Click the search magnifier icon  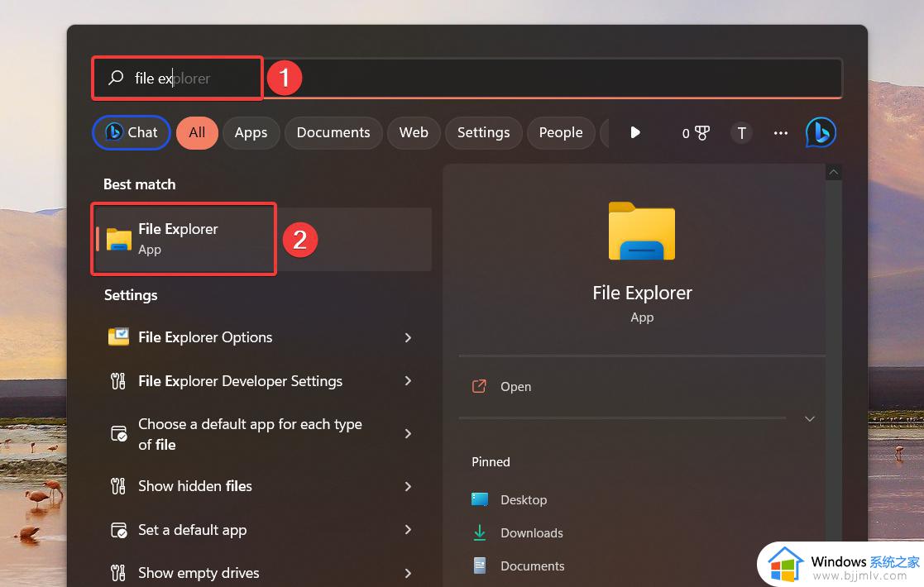pyautogui.click(x=116, y=78)
